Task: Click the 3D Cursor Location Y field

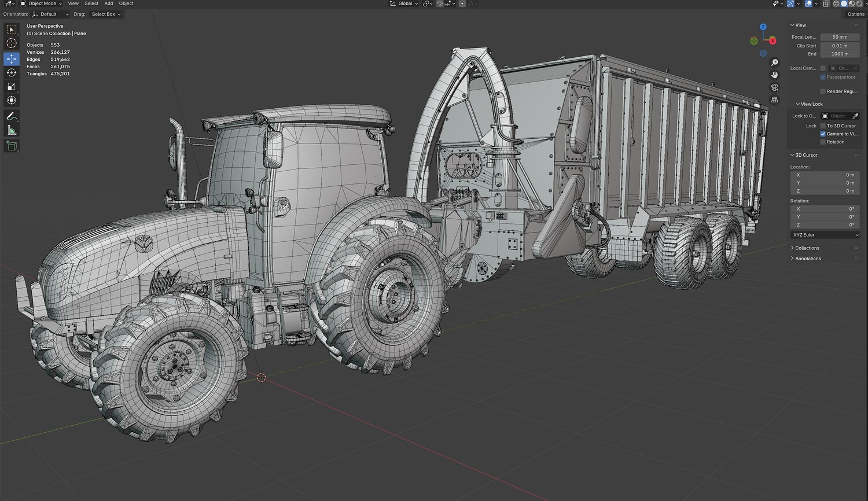Action: pyautogui.click(x=825, y=183)
